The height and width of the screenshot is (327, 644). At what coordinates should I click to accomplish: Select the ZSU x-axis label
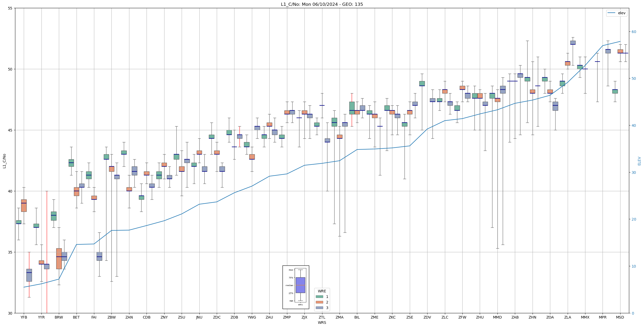tap(182, 317)
